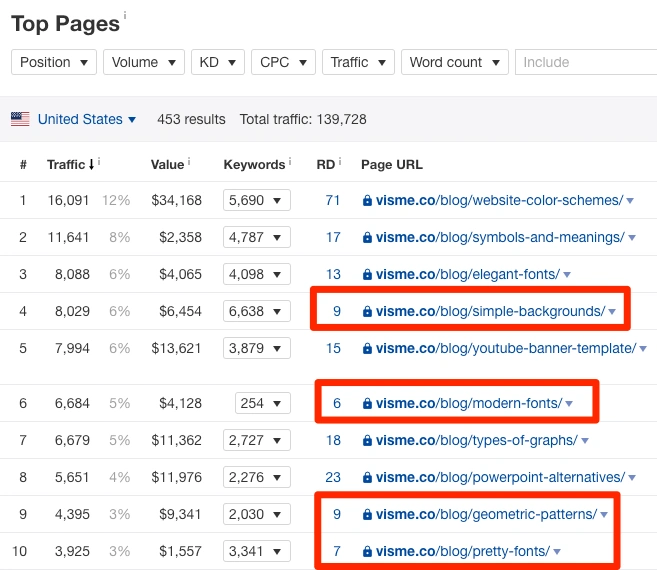This screenshot has height=570, width=657.
Task: Click the info icon next to RD header
Action: coord(340,161)
